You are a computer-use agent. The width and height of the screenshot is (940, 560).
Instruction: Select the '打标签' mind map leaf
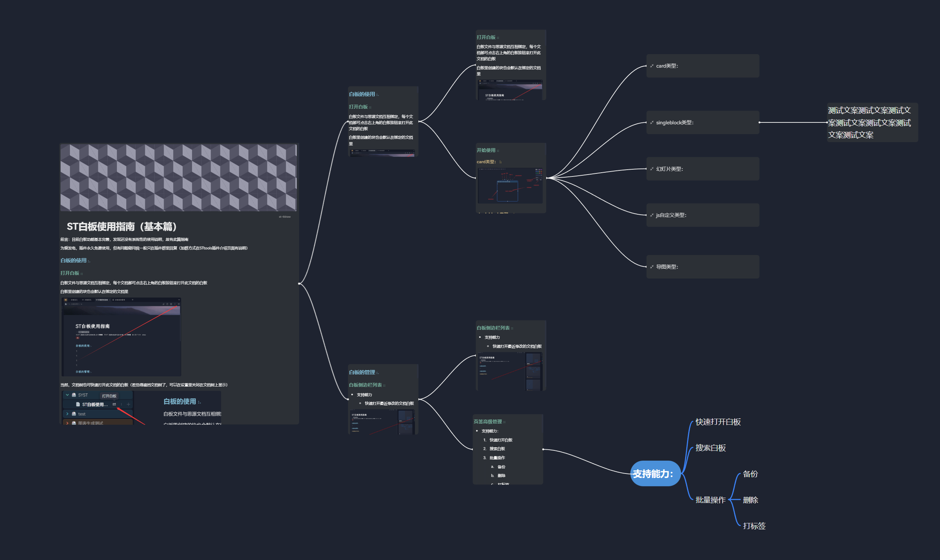pos(754,526)
